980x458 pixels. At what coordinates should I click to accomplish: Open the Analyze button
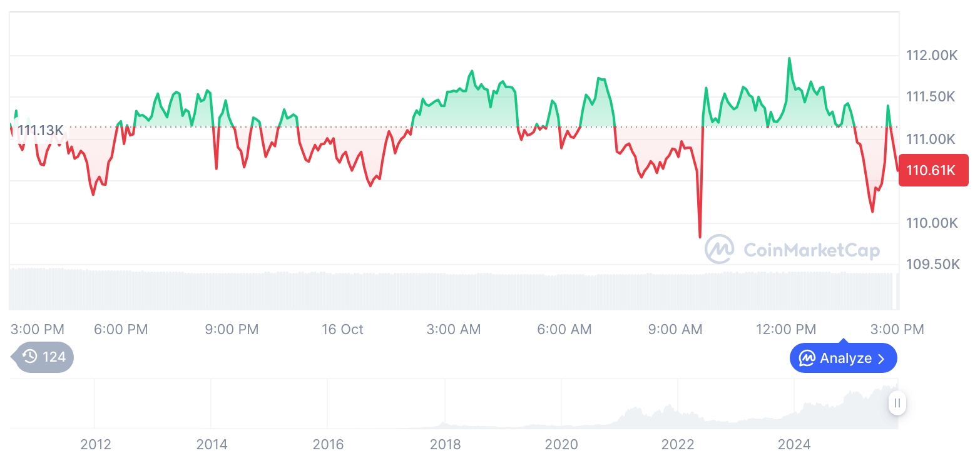click(843, 359)
